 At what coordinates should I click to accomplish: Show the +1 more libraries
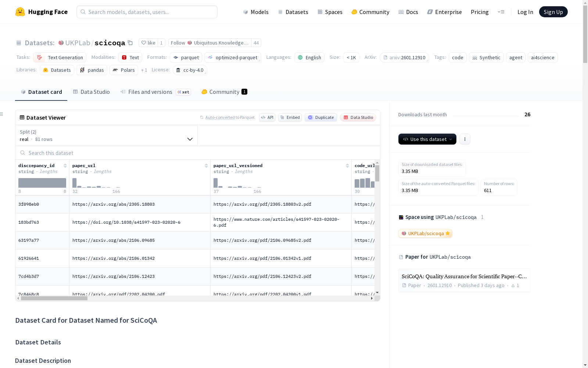[144, 70]
